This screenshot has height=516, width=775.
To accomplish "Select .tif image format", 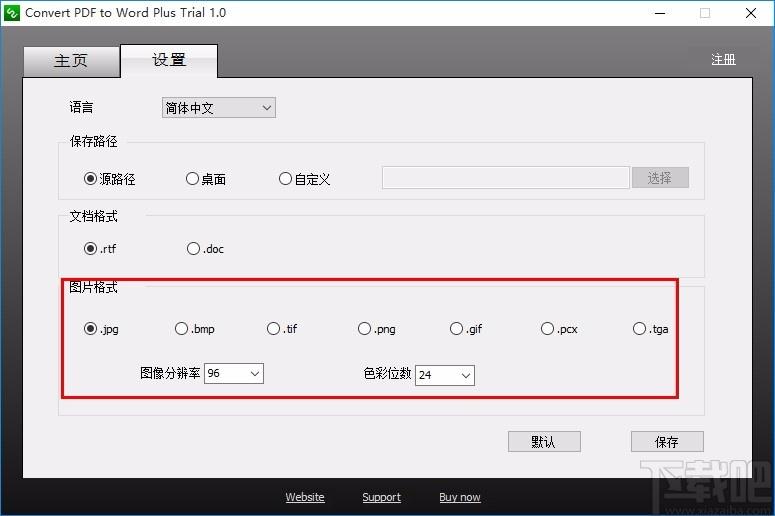I will point(282,329).
